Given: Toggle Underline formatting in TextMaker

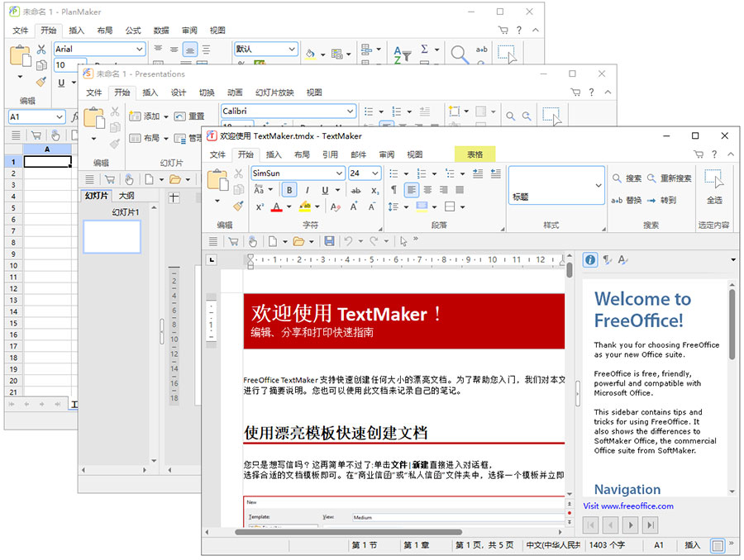Looking at the screenshot, I should tap(325, 190).
